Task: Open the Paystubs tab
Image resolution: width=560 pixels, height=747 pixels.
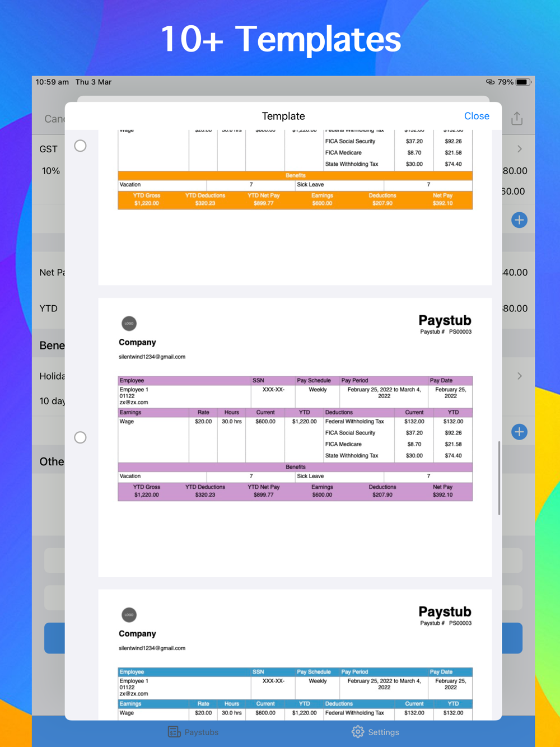Action: [x=193, y=732]
